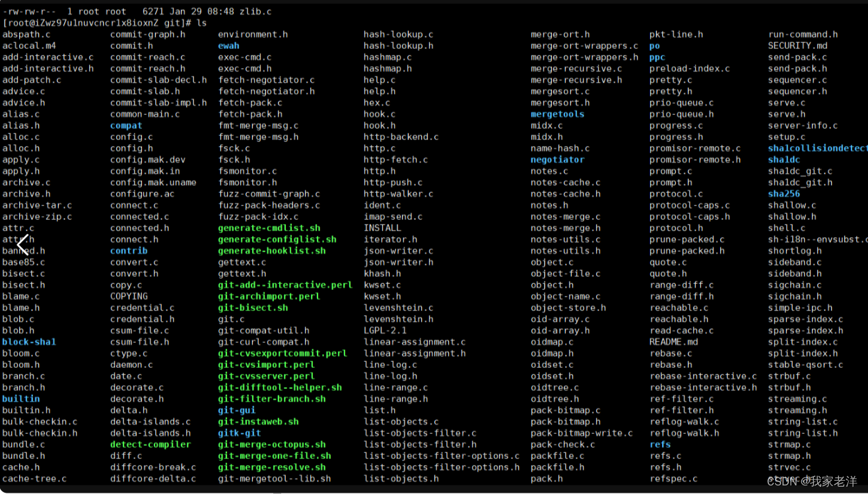Select the SECURITY.md file name
Screen dimensions: 868x494
click(x=797, y=46)
